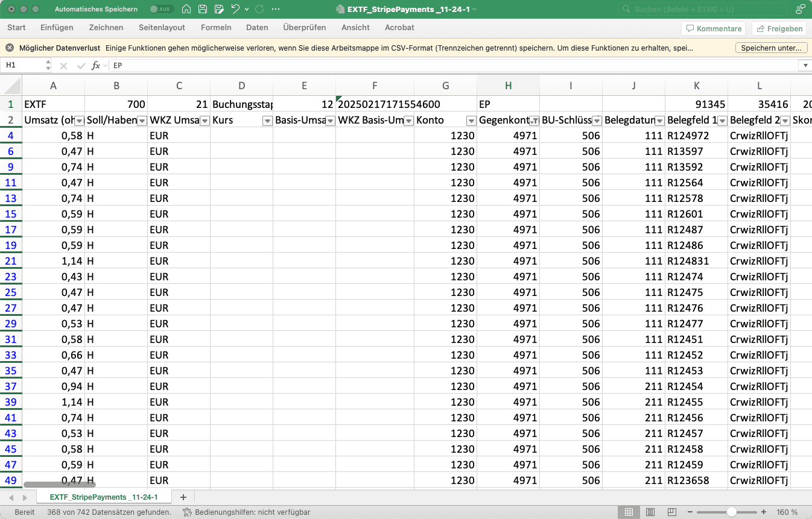Open the Daten ribbon tab

point(257,28)
